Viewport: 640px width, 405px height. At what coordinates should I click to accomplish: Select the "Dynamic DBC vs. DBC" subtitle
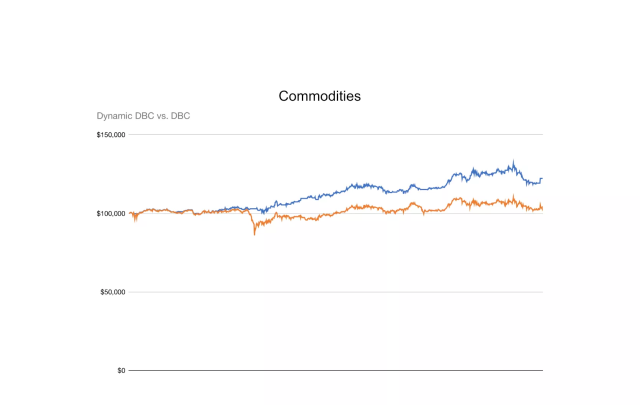(143, 116)
